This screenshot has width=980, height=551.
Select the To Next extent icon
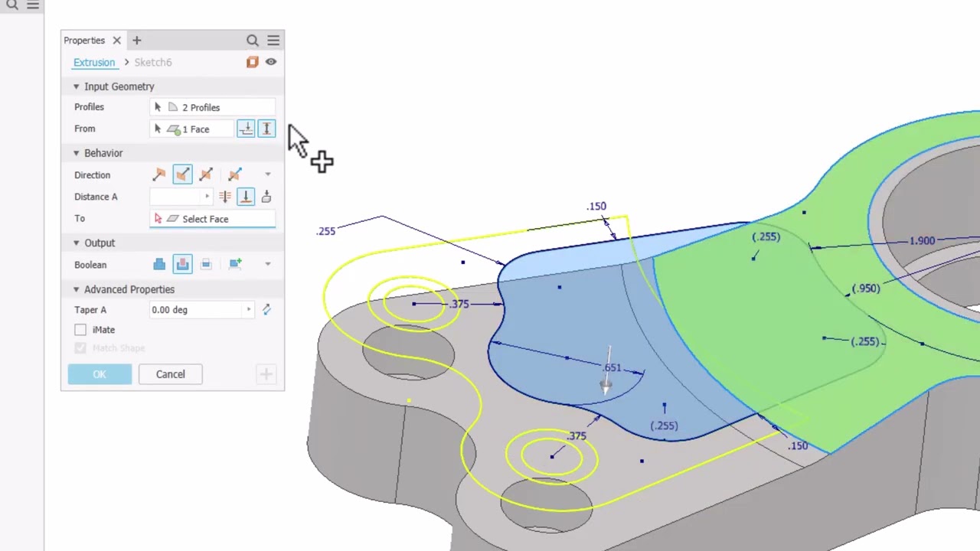[266, 197]
